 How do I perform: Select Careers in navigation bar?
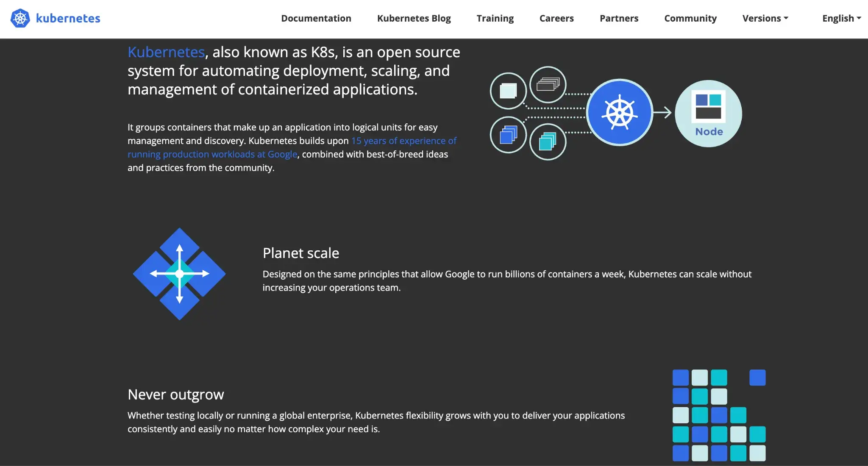tap(556, 18)
